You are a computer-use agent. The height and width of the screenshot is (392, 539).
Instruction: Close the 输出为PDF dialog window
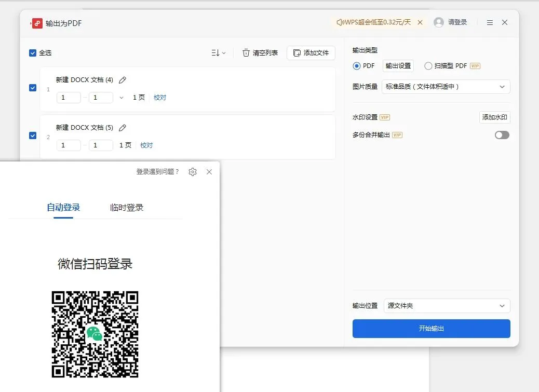pos(505,22)
